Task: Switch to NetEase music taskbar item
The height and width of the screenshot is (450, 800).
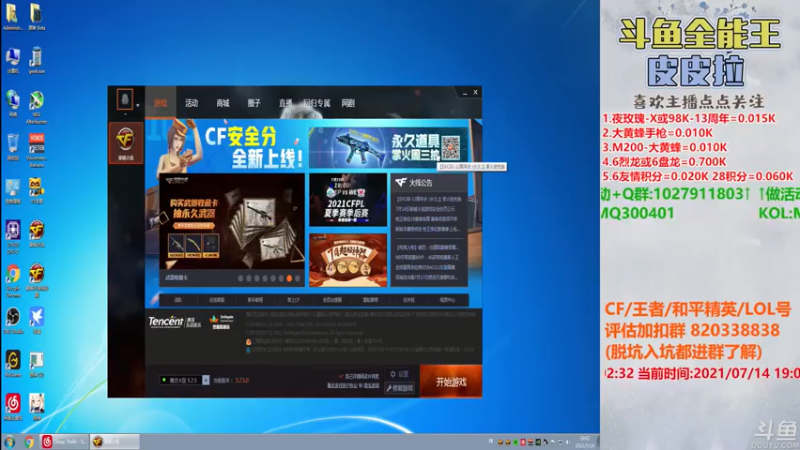Action: 64,442
